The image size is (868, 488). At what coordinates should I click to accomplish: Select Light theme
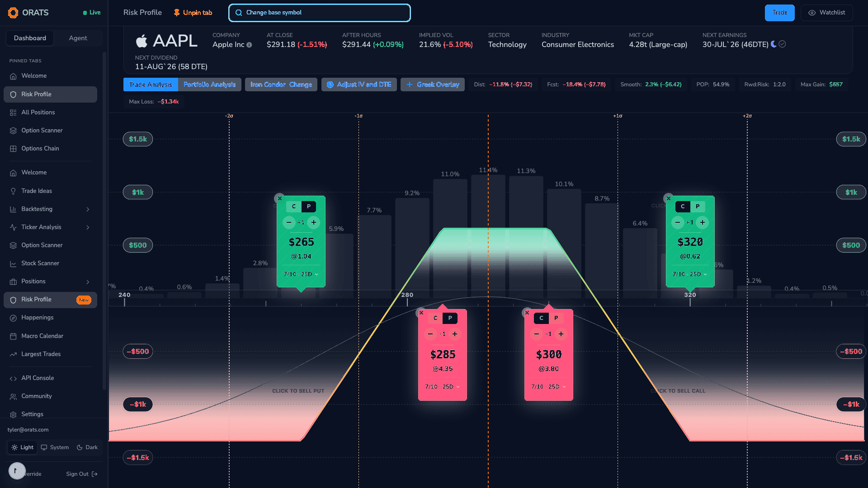[22, 447]
